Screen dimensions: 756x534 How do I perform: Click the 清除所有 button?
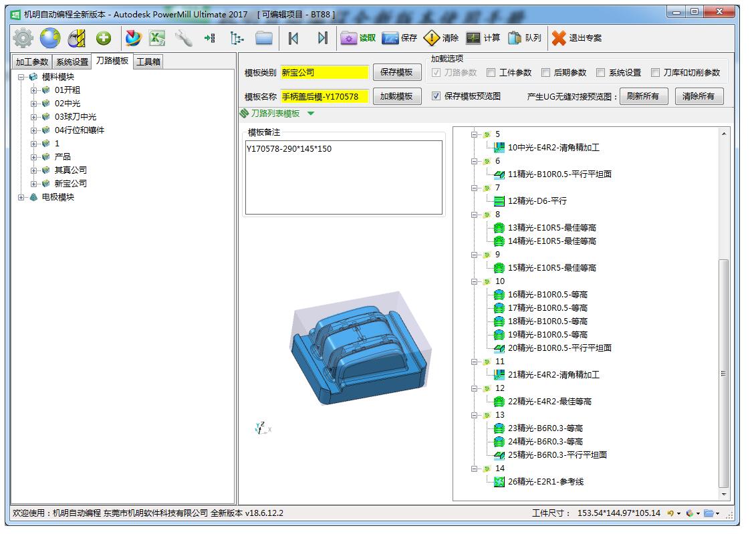(699, 96)
